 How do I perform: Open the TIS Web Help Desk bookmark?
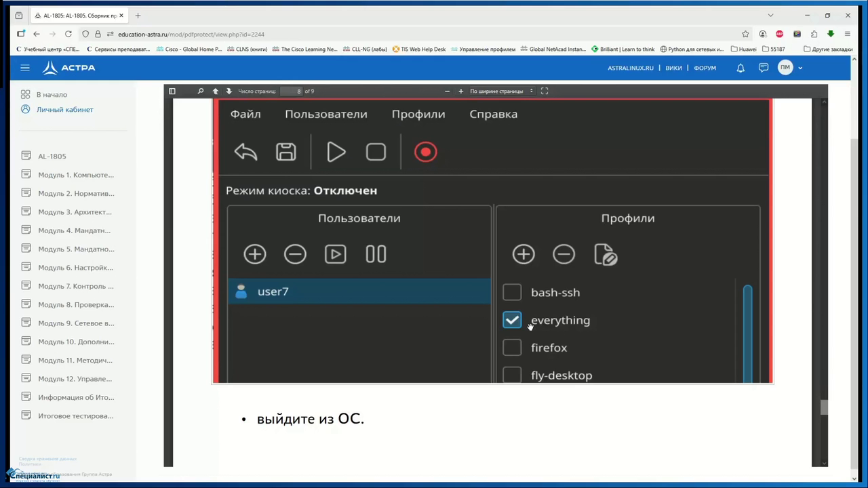(x=419, y=49)
